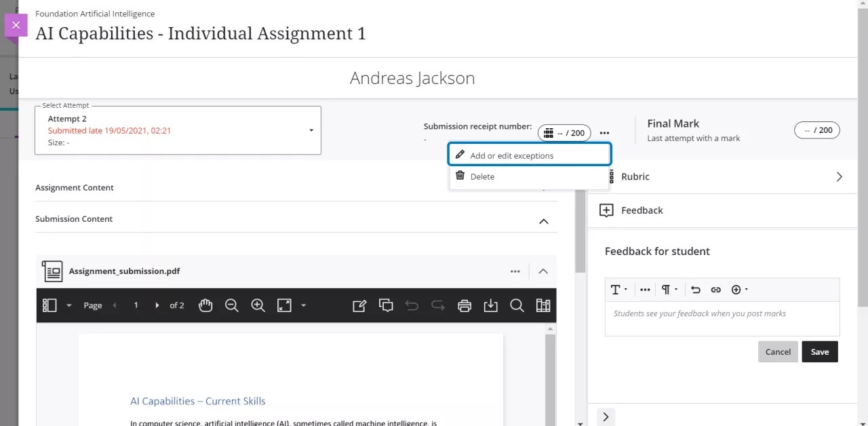This screenshot has width=868, height=426.
Task: Undo typing in the feedback editor
Action: pyautogui.click(x=695, y=290)
